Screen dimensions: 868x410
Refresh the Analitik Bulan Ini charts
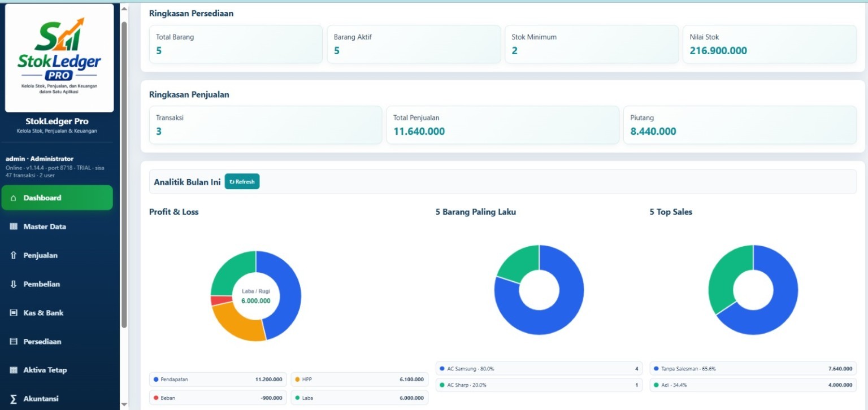pos(242,182)
